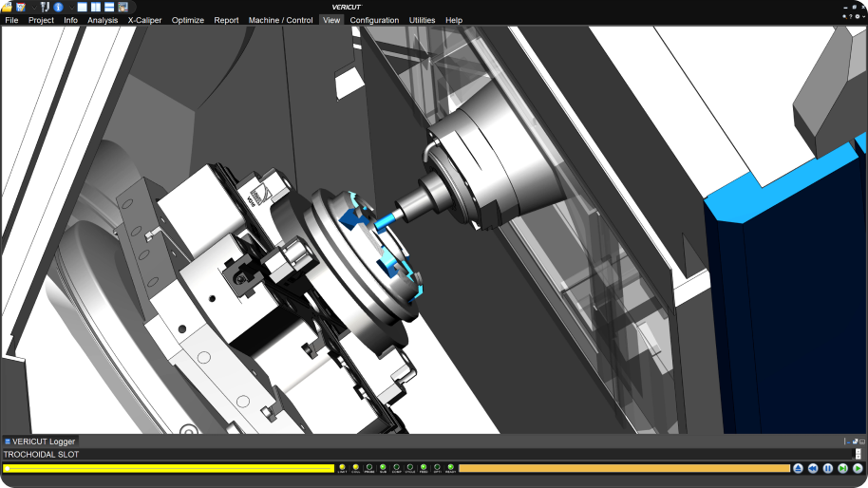
Task: Select the stacked horizontal view layout icon
Action: click(x=109, y=7)
